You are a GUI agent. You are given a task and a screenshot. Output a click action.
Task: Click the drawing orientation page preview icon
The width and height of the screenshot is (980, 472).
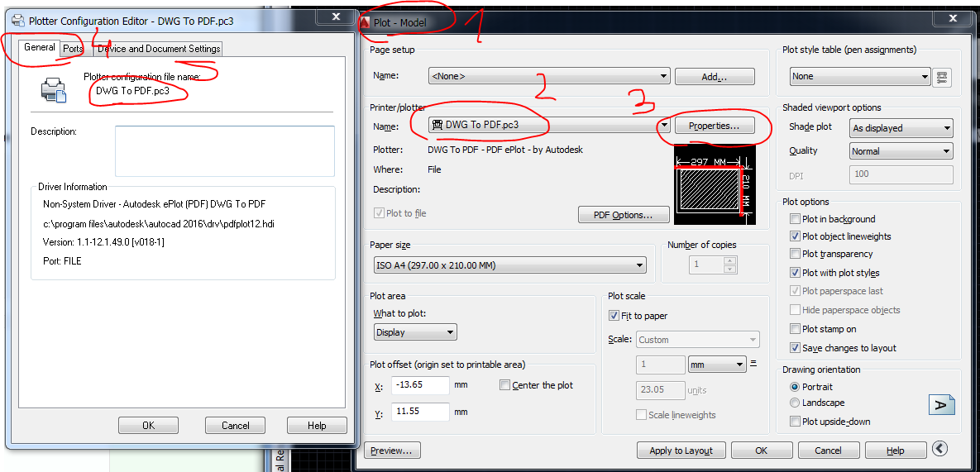940,404
